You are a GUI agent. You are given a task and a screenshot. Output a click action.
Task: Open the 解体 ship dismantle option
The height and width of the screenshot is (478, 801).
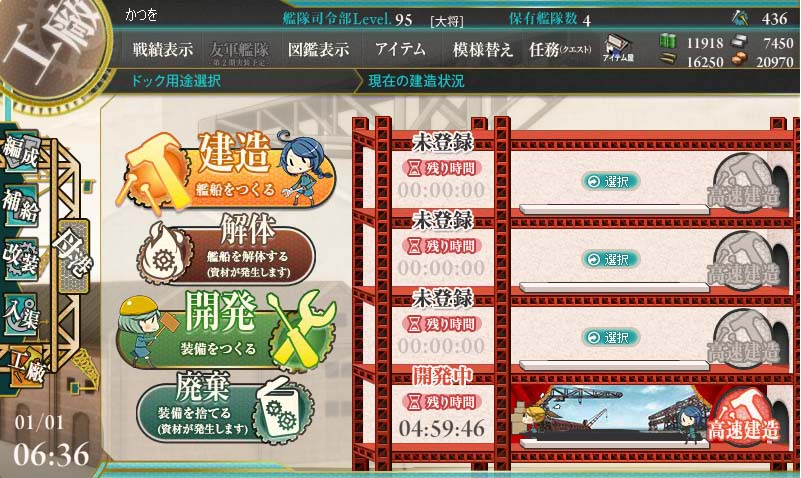[x=226, y=251]
